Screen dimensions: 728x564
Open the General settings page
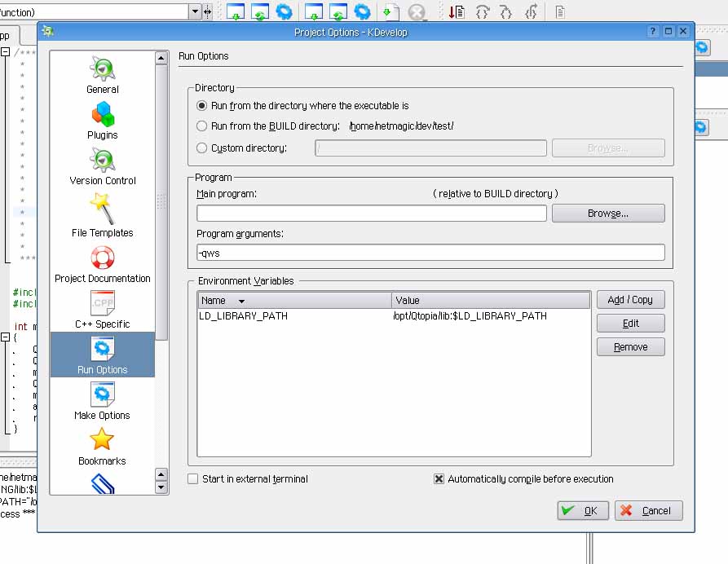click(102, 76)
